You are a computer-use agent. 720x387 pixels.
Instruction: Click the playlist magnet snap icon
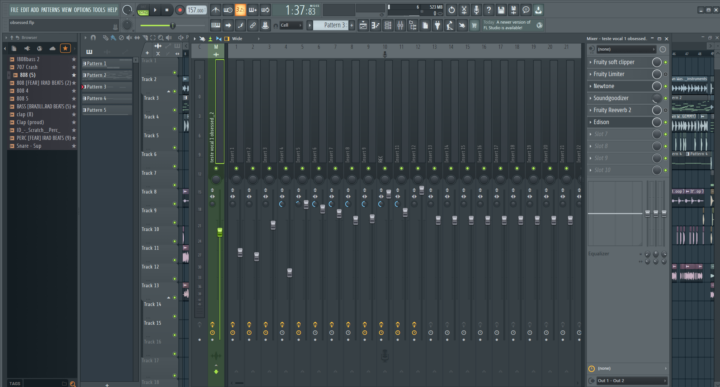tap(93, 38)
